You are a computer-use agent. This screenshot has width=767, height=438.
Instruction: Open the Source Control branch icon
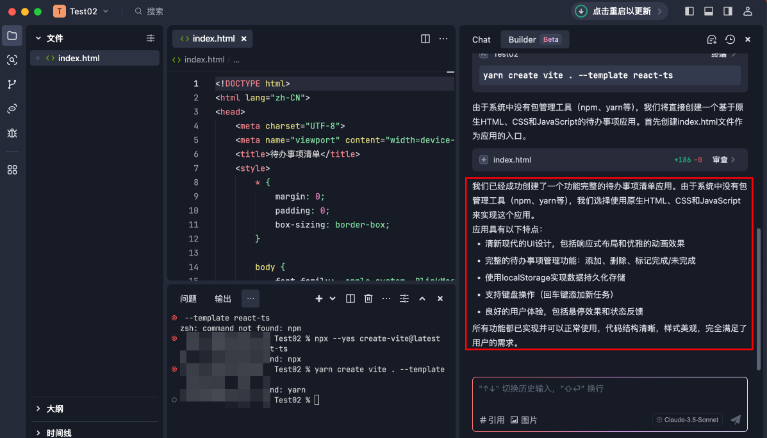[12, 84]
